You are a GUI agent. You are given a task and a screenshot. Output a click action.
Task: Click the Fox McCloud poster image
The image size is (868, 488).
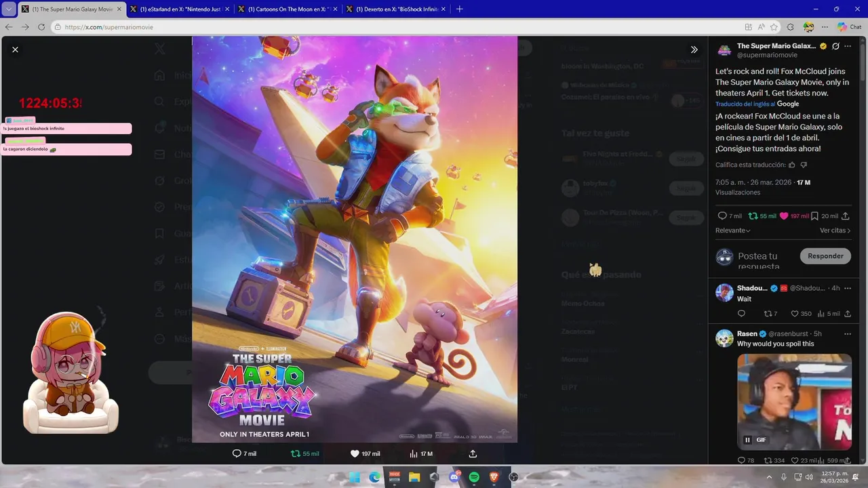(x=355, y=239)
